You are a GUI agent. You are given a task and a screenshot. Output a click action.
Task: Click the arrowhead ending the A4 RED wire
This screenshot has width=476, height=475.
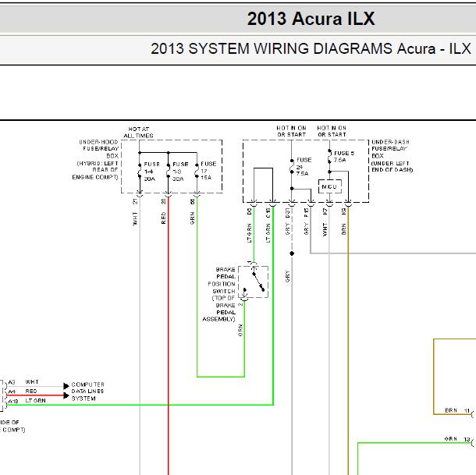click(x=66, y=395)
